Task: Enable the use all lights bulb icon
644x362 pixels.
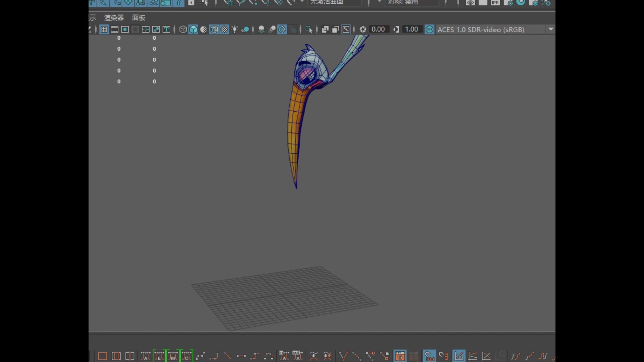Action: tap(235, 29)
